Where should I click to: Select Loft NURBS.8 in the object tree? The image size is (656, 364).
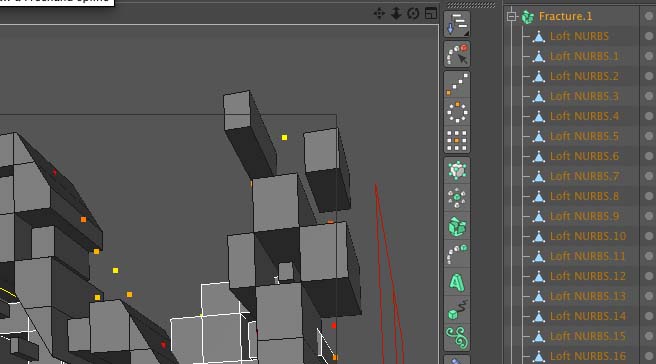coord(584,197)
